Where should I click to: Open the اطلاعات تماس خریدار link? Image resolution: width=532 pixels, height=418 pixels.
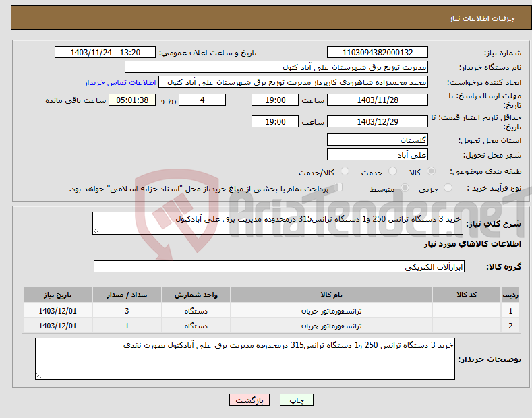pyautogui.click(x=120, y=82)
